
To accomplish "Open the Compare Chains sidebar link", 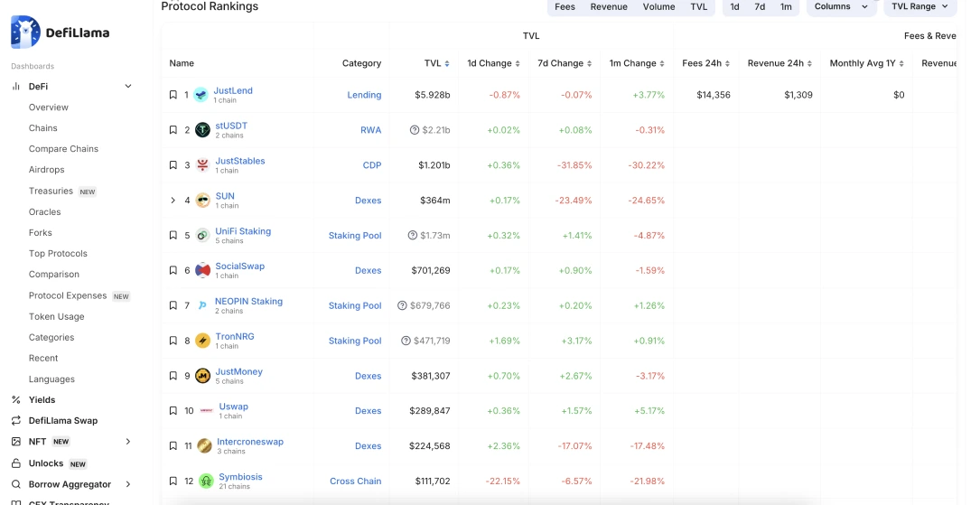I will [x=64, y=149].
